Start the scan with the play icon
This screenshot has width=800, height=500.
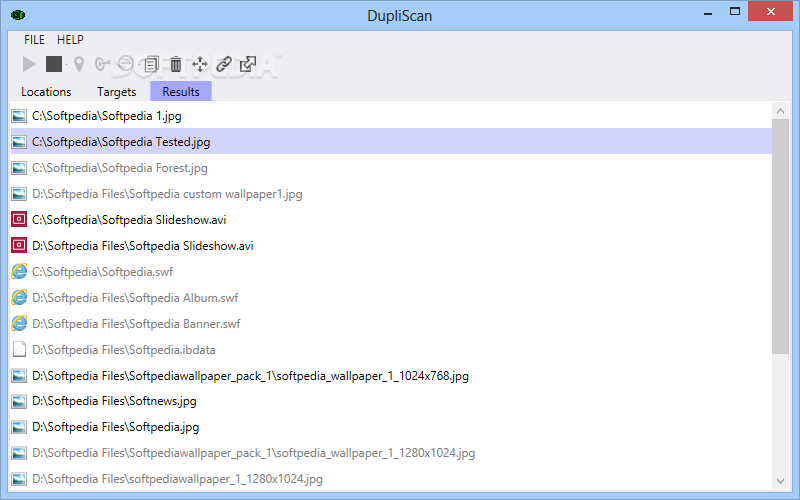30,64
